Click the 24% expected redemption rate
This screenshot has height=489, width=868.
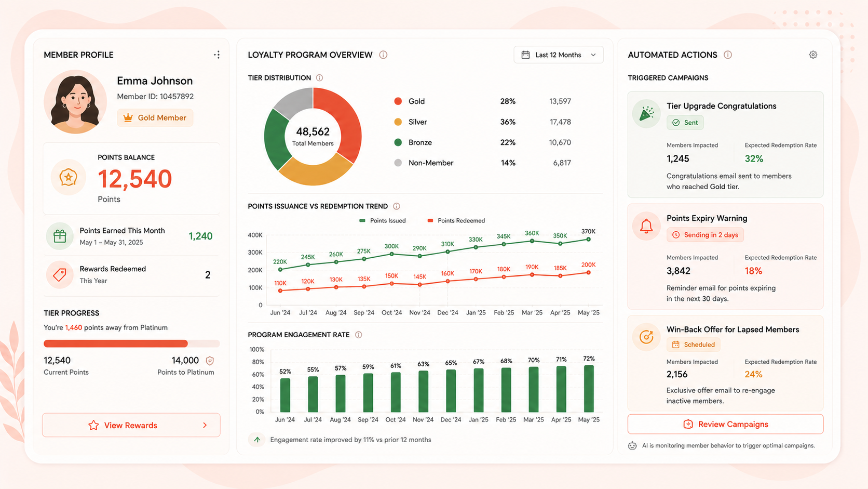tap(753, 374)
